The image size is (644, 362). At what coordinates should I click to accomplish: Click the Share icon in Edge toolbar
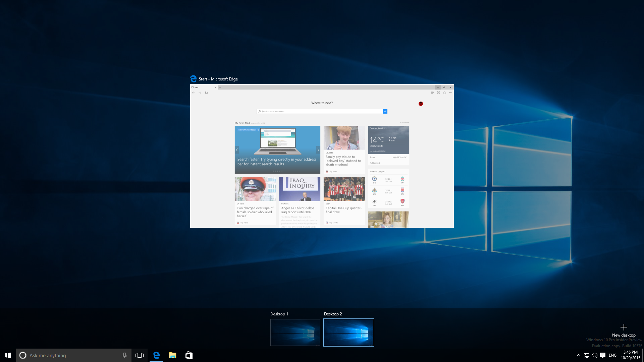(x=444, y=93)
